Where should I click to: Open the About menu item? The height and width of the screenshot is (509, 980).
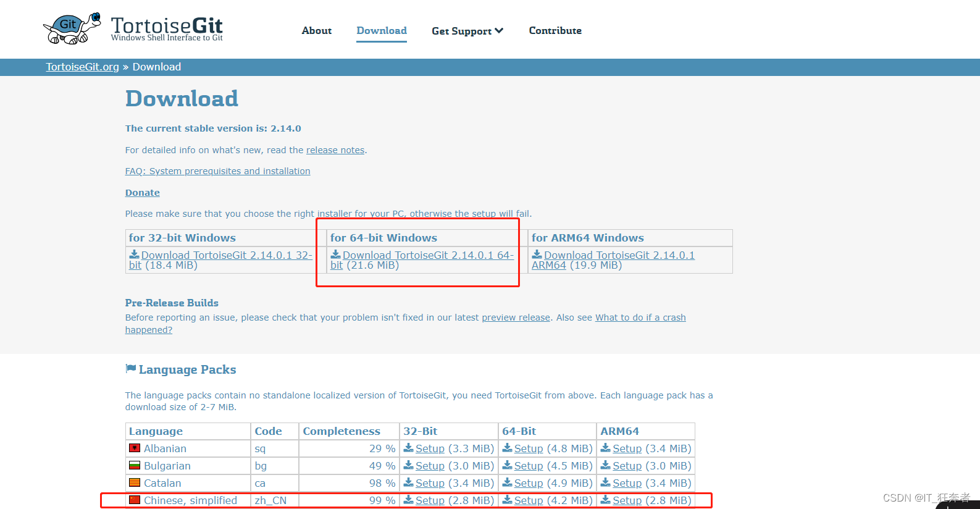pyautogui.click(x=317, y=30)
